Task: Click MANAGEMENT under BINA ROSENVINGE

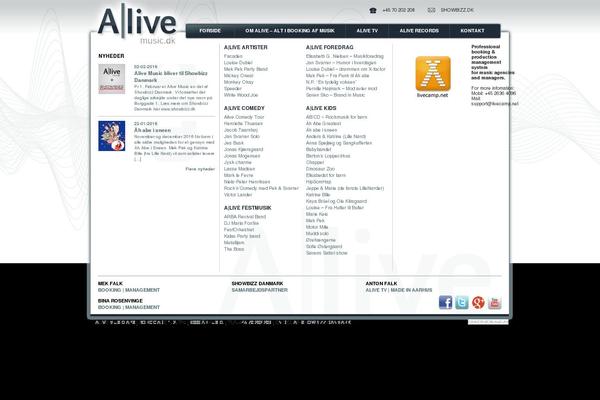Action: point(142,307)
